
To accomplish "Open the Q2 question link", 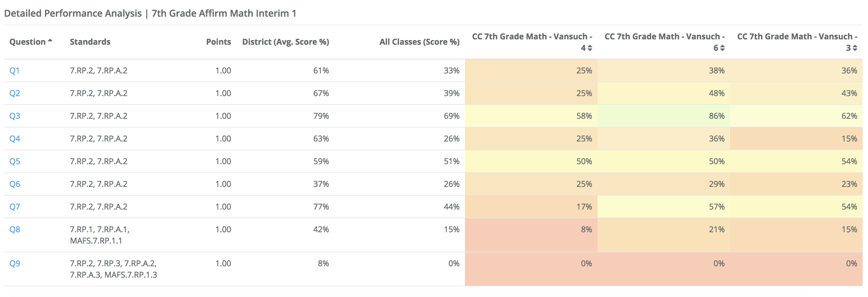I will pos(15,93).
